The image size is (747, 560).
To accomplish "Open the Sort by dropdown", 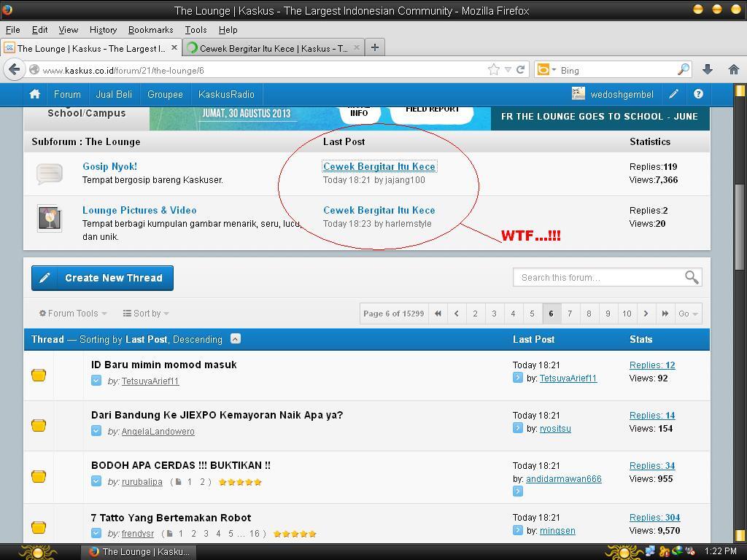I will point(146,314).
